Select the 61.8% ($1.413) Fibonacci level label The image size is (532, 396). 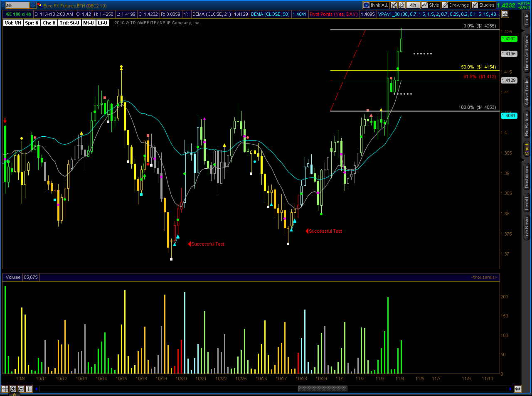(480, 76)
